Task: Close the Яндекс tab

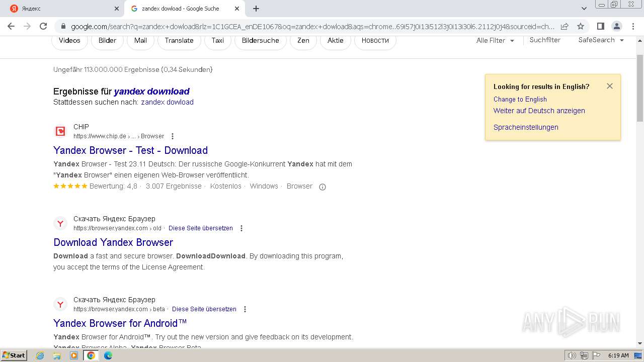Action: click(x=117, y=9)
